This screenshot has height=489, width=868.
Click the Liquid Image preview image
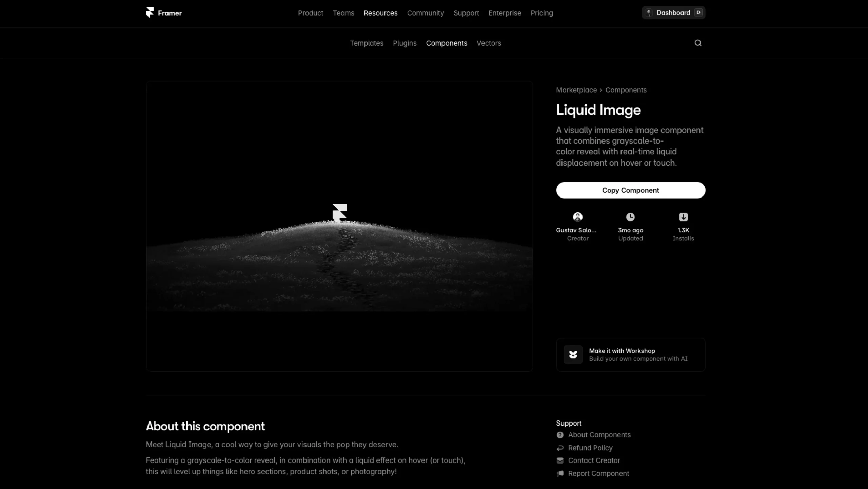click(339, 225)
